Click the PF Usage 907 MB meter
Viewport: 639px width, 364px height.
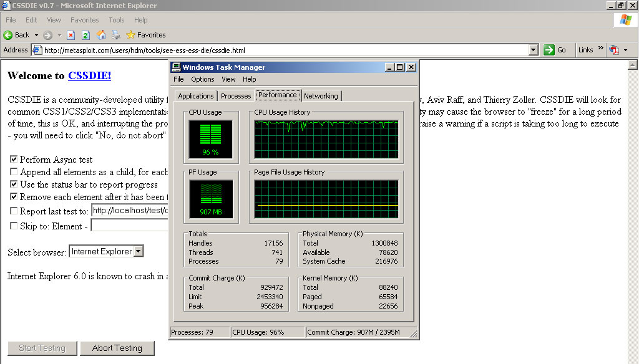click(x=211, y=199)
